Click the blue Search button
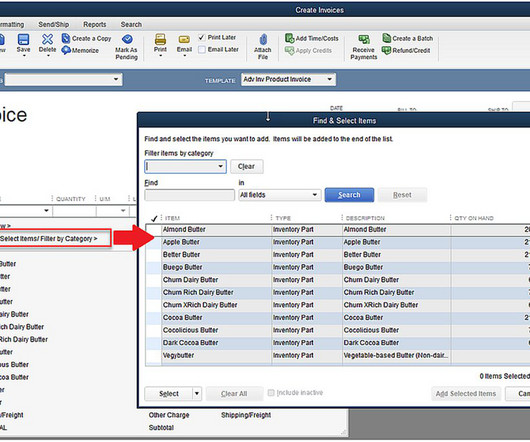This screenshot has height=442, width=530. pos(349,195)
